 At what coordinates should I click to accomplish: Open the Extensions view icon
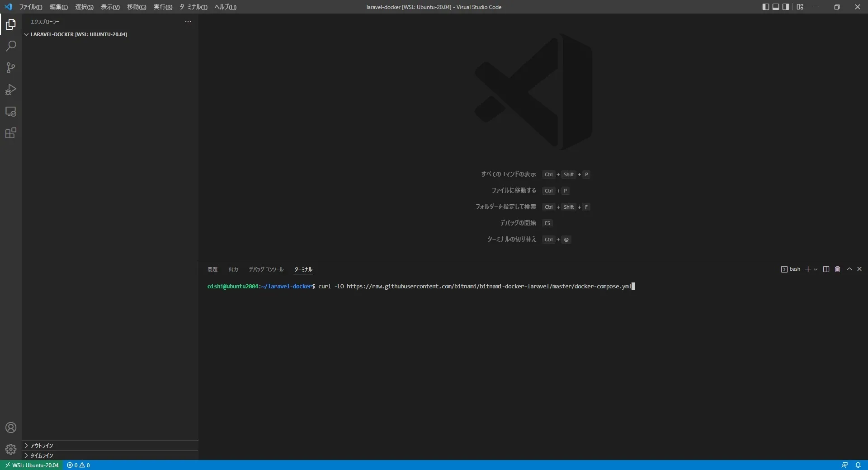point(11,133)
